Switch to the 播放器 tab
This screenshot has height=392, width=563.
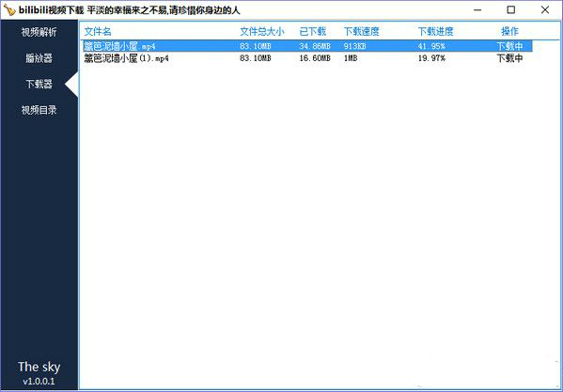click(39, 58)
